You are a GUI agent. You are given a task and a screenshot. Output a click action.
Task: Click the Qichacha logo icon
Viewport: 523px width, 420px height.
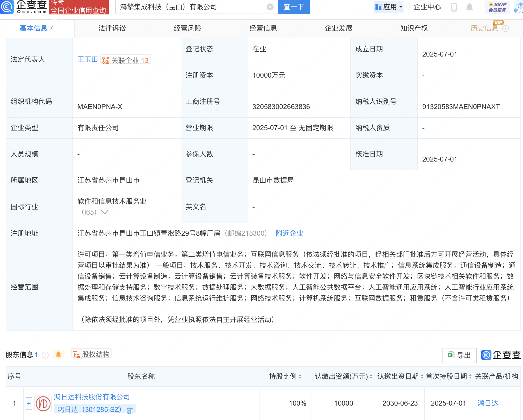coord(7,7)
